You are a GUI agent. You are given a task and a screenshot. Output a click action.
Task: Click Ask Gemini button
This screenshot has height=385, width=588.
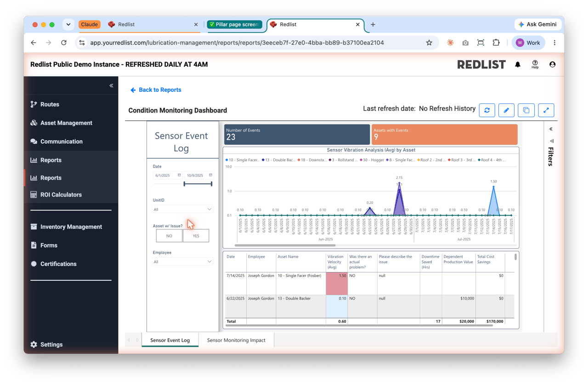click(537, 24)
